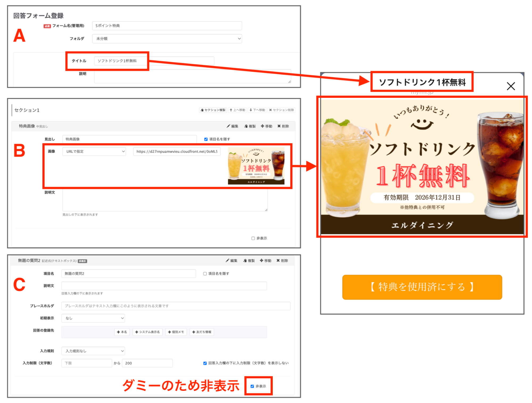
Task: Move the 特典画像 item via 移動
Action: click(266, 126)
